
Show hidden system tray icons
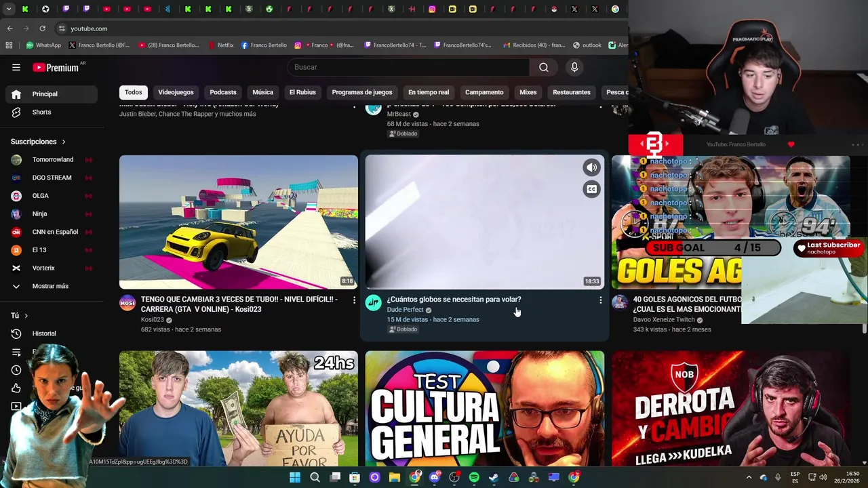(749, 478)
